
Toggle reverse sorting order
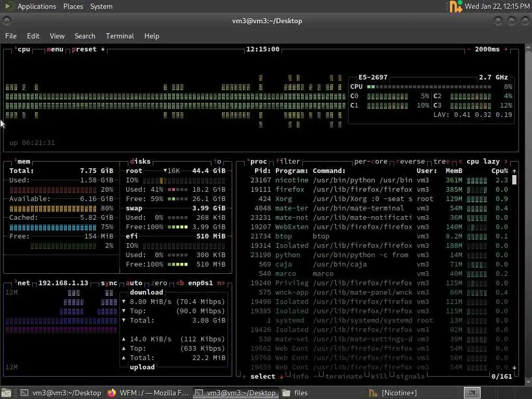[410, 162]
